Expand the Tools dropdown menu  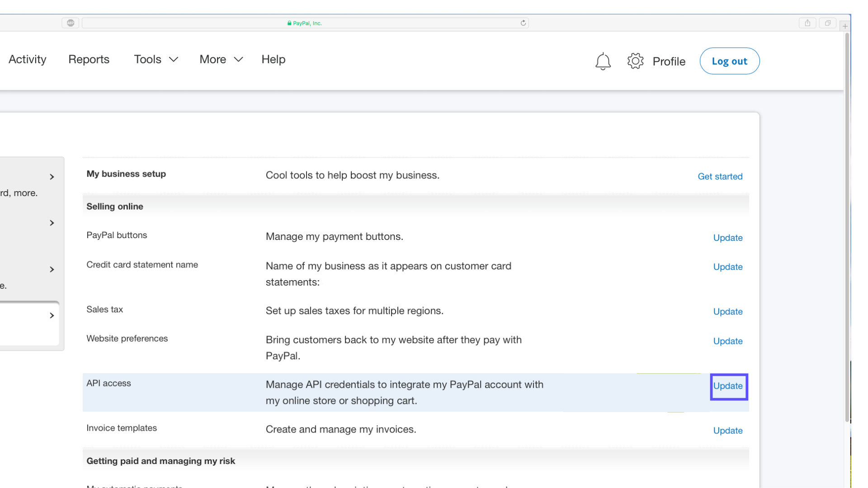(x=156, y=59)
